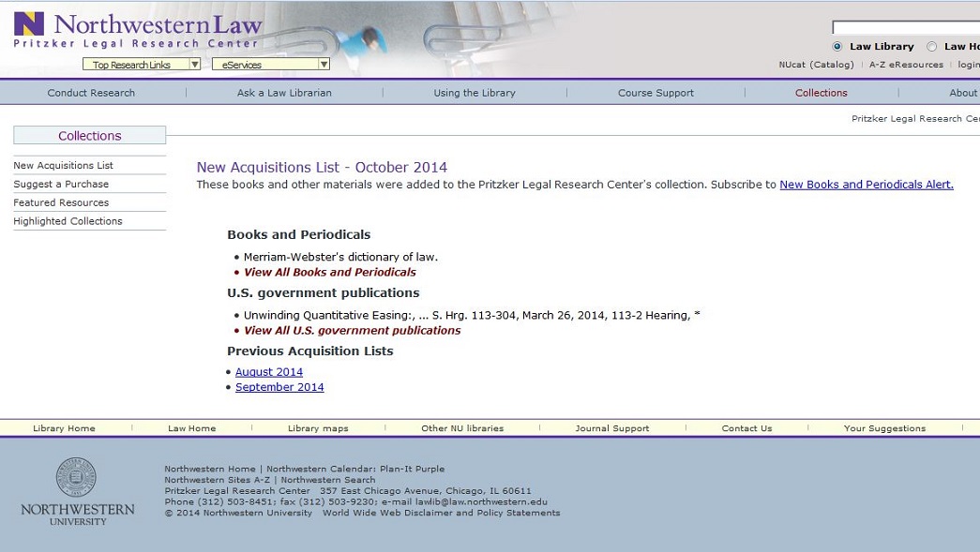
Task: Click the search input field
Action: (x=905, y=28)
